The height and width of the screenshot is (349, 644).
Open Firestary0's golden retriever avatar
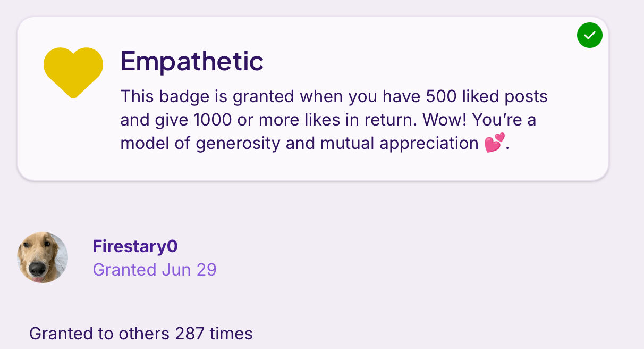point(43,257)
